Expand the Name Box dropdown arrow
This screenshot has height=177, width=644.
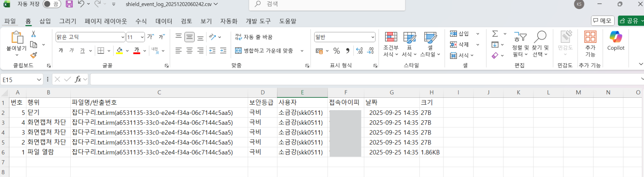click(x=39, y=80)
